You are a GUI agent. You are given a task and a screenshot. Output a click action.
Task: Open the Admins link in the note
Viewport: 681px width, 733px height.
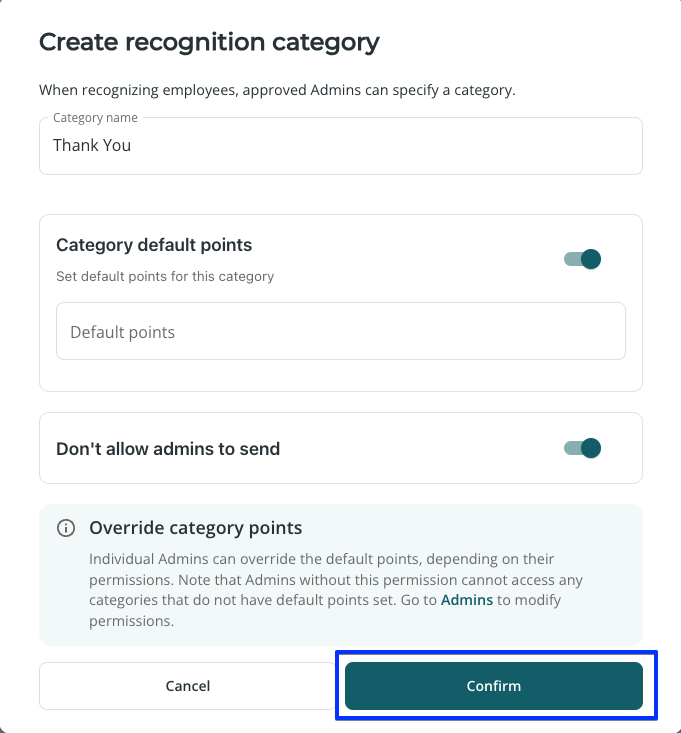pyautogui.click(x=466, y=600)
